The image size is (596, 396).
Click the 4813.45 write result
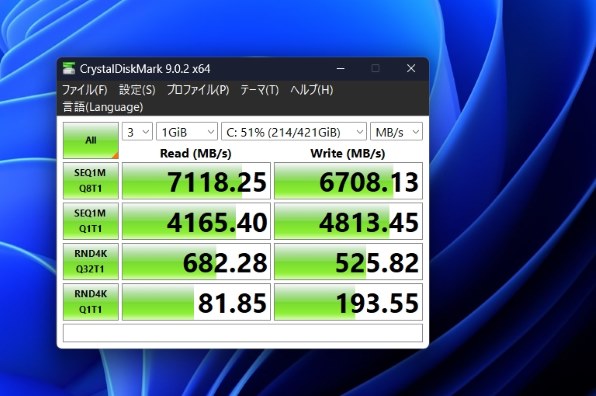(348, 221)
